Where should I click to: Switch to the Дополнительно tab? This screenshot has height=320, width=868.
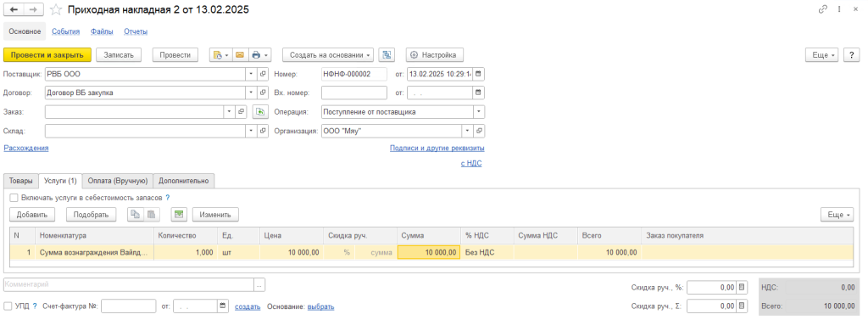pyautogui.click(x=184, y=181)
